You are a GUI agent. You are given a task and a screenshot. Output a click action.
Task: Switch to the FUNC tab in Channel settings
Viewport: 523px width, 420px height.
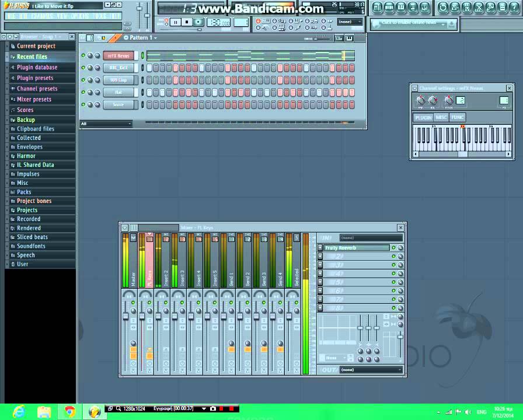[457, 117]
